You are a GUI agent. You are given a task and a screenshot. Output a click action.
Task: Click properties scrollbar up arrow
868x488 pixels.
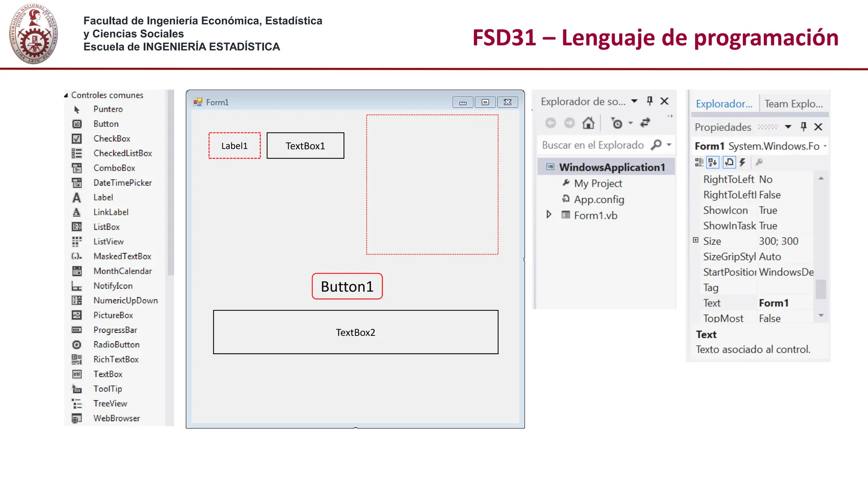coord(821,178)
